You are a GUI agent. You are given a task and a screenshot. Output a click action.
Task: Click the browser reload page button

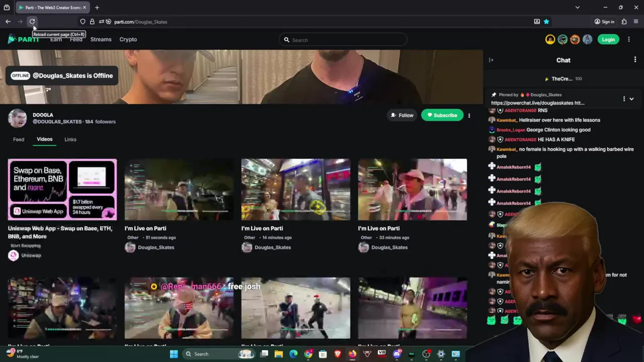[x=32, y=22]
